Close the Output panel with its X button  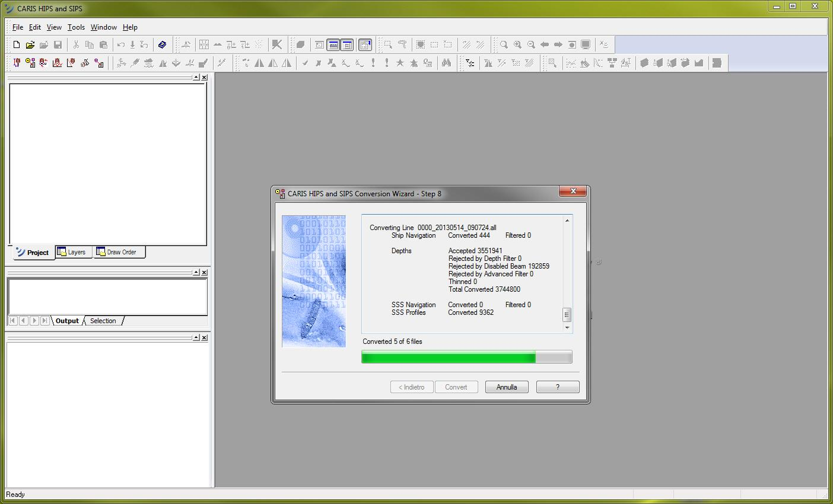[x=204, y=272]
